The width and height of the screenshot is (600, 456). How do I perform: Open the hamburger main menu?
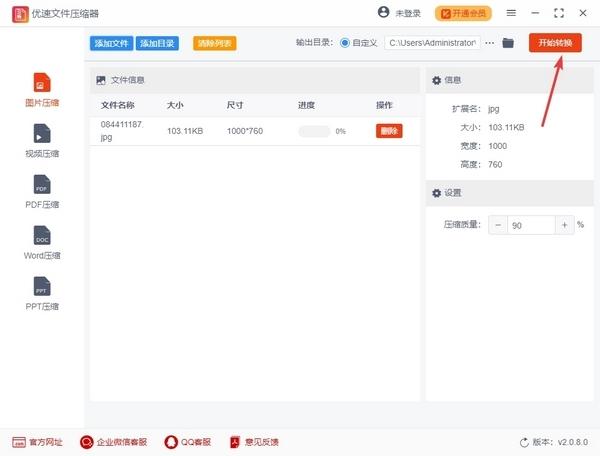pos(511,13)
